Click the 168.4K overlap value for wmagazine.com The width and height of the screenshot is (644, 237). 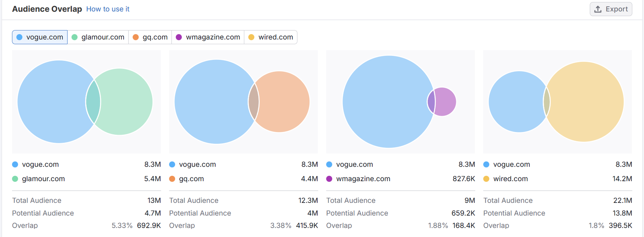coord(464,225)
